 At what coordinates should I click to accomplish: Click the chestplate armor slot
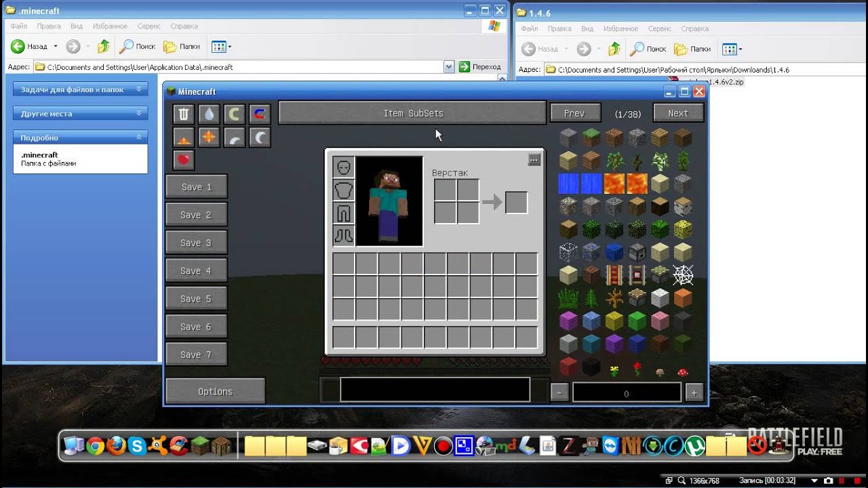click(344, 190)
